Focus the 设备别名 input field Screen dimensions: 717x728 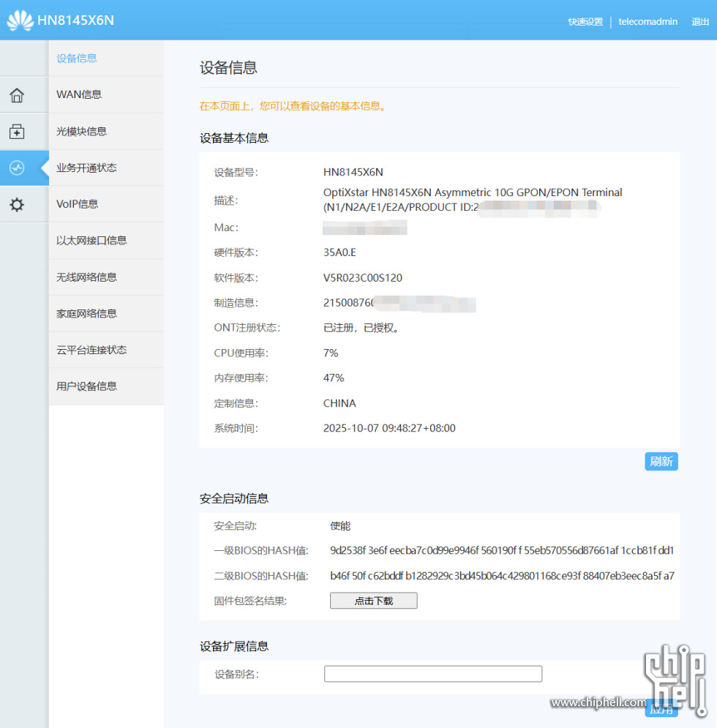(x=433, y=674)
